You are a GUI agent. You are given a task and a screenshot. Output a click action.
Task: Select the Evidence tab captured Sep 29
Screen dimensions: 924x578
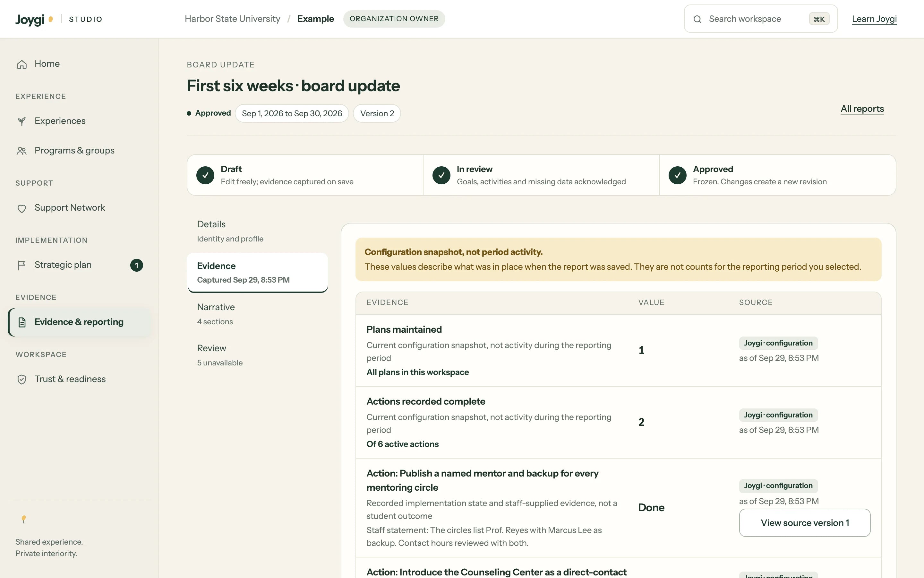pos(257,273)
